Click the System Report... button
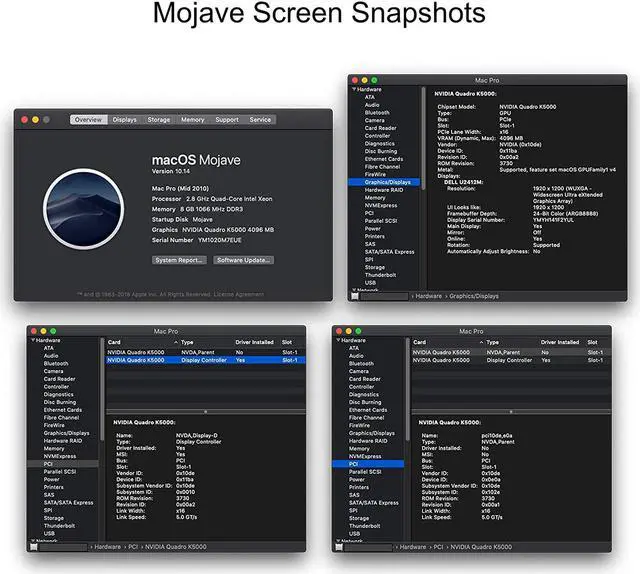This screenshot has height=574, width=640. [x=180, y=260]
